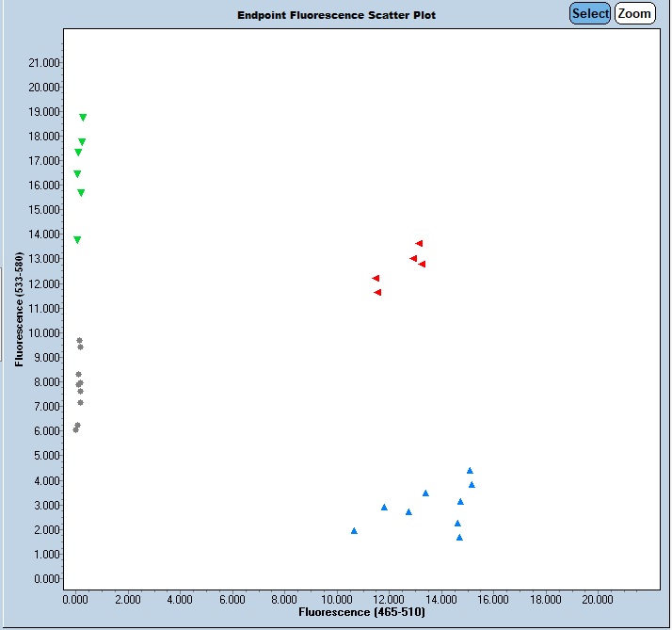Activate the Zoom mode button
Image resolution: width=672 pixels, height=630 pixels.
634,13
